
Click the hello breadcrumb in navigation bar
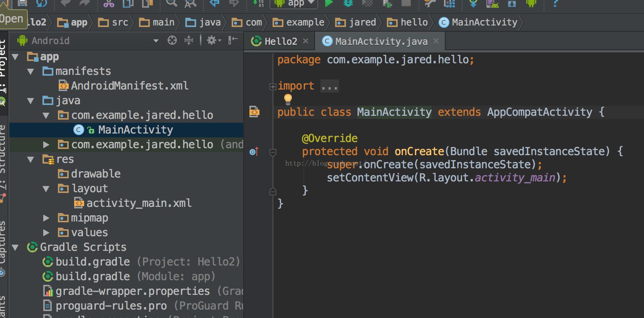tap(407, 22)
